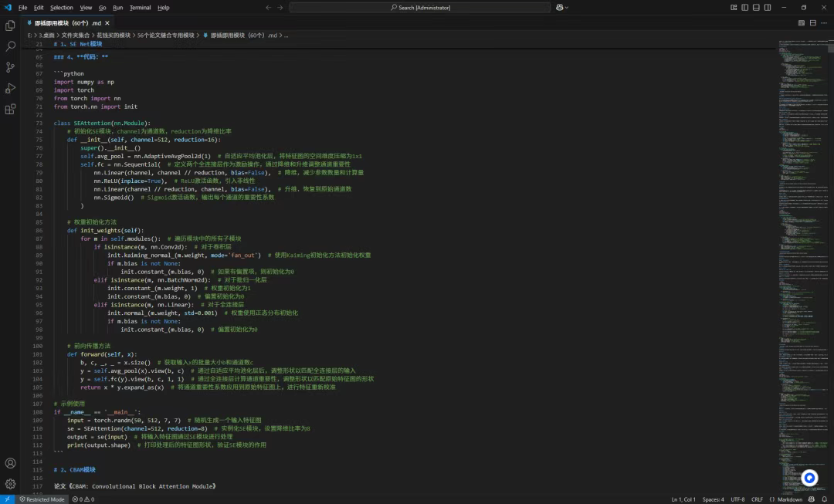Click the Ln 1, Col 1 indicator

pyautogui.click(x=683, y=499)
